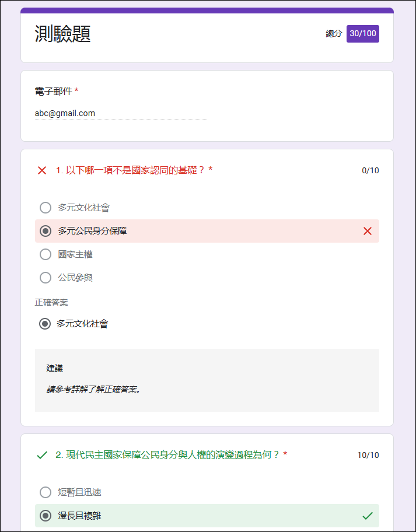Click the 測驗題 form title
Image resolution: width=416 pixels, height=532 pixels.
pos(63,34)
